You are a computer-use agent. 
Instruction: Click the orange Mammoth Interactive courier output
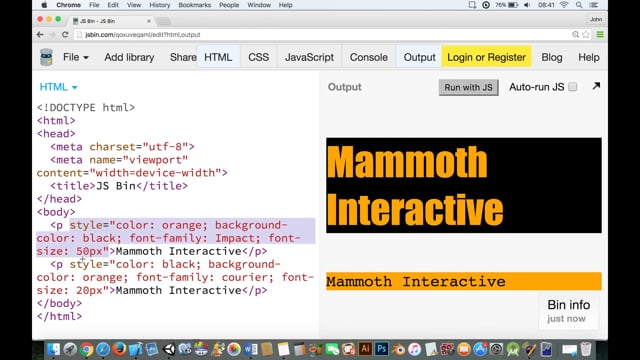click(464, 281)
